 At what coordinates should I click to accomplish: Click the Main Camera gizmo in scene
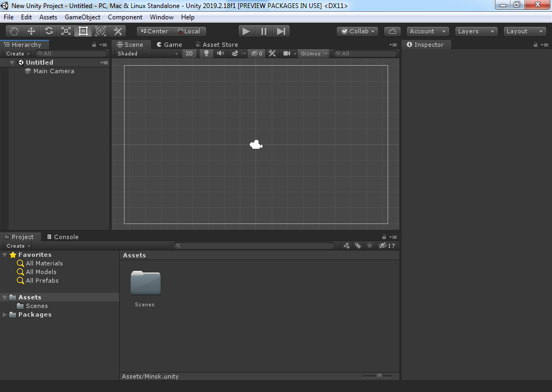[256, 144]
